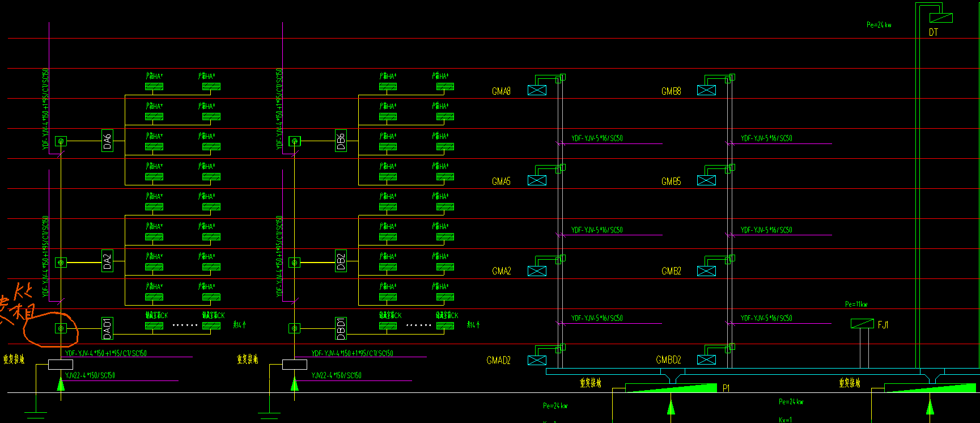The height and width of the screenshot is (423, 980).
Task: Click YJV22-4*150/SC150 label under DBD1 feeder
Action: (x=336, y=375)
